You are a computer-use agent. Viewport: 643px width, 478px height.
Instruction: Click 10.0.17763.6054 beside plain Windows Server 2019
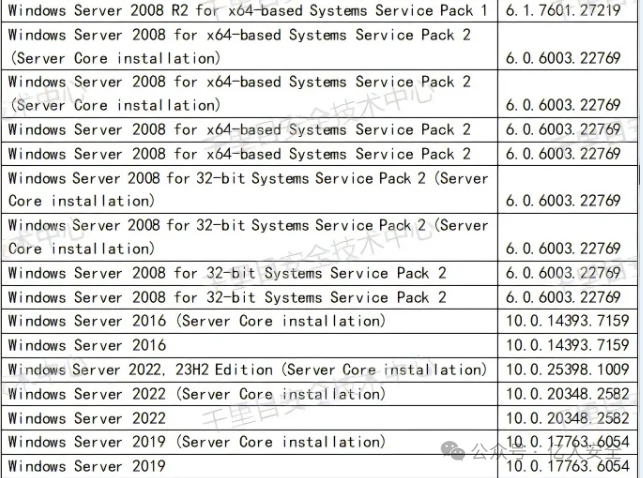[568, 466]
